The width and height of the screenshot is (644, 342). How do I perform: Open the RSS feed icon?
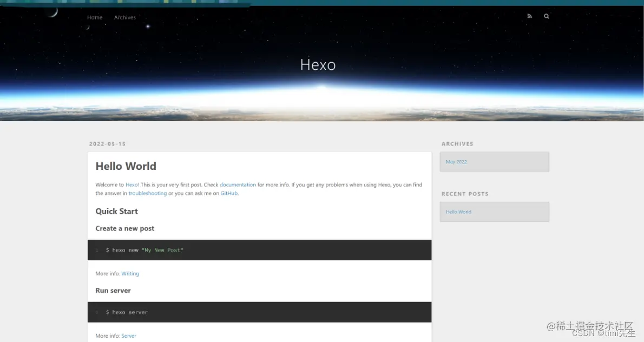pyautogui.click(x=529, y=16)
